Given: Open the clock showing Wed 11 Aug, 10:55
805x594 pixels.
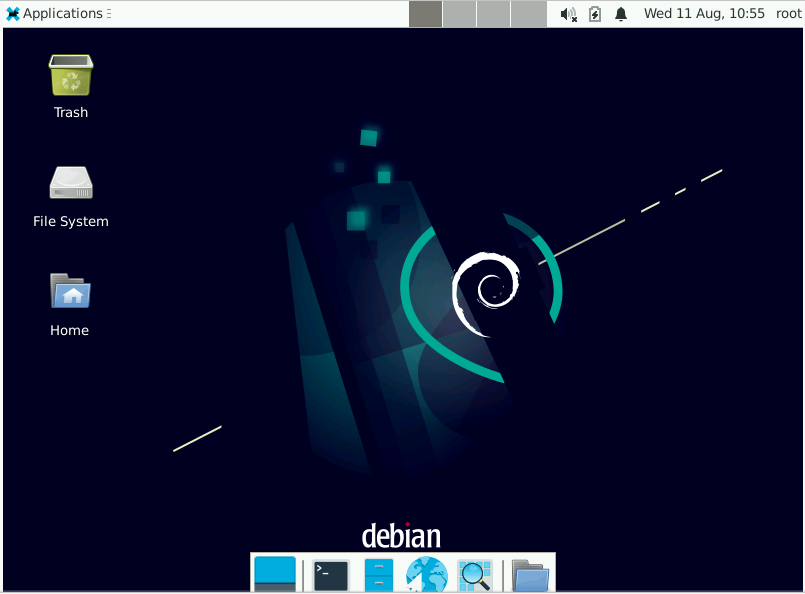Looking at the screenshot, I should 704,13.
